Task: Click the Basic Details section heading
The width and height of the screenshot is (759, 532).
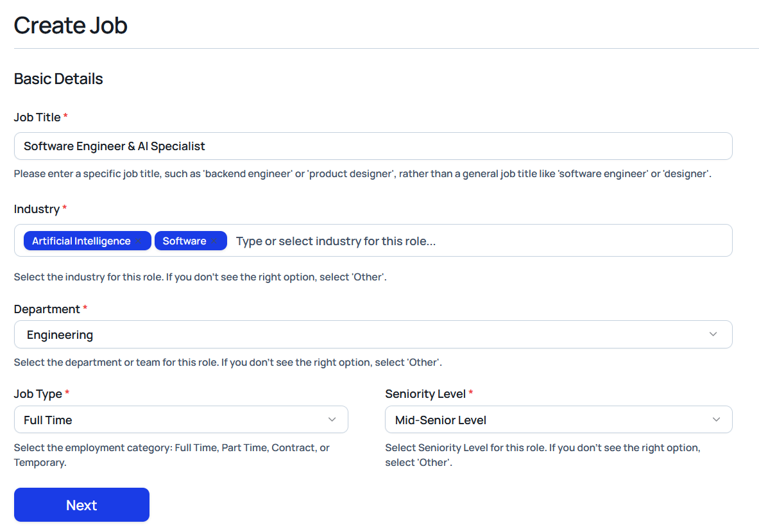Action: (x=58, y=79)
